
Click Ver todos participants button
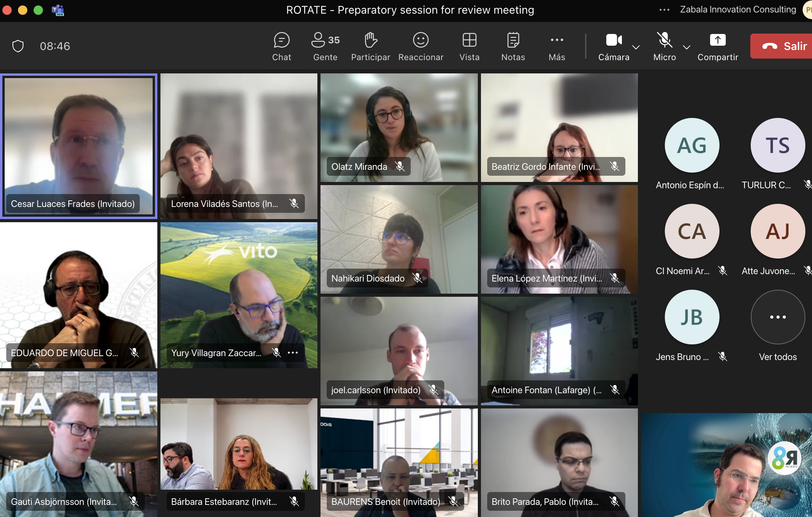tap(778, 317)
